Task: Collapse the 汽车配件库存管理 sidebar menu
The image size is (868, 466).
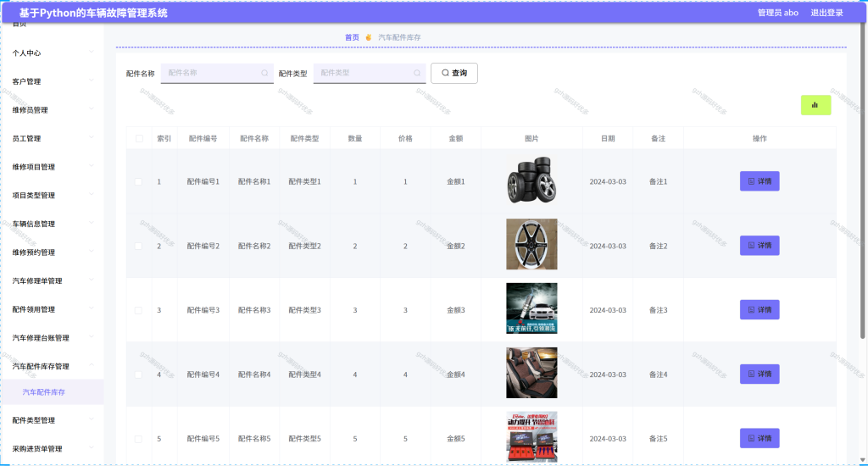Action: coord(52,366)
